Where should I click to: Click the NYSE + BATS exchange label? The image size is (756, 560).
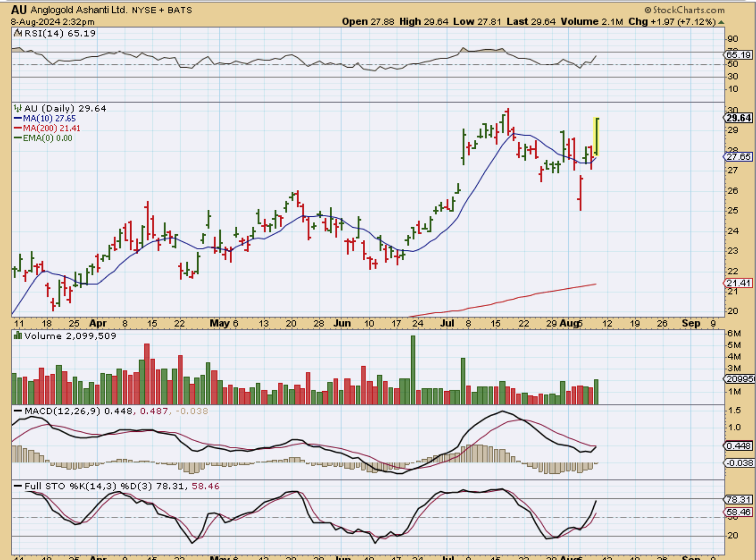click(162, 10)
